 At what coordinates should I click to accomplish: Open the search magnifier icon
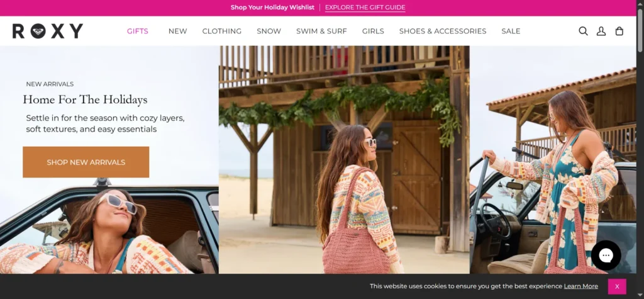pos(583,31)
